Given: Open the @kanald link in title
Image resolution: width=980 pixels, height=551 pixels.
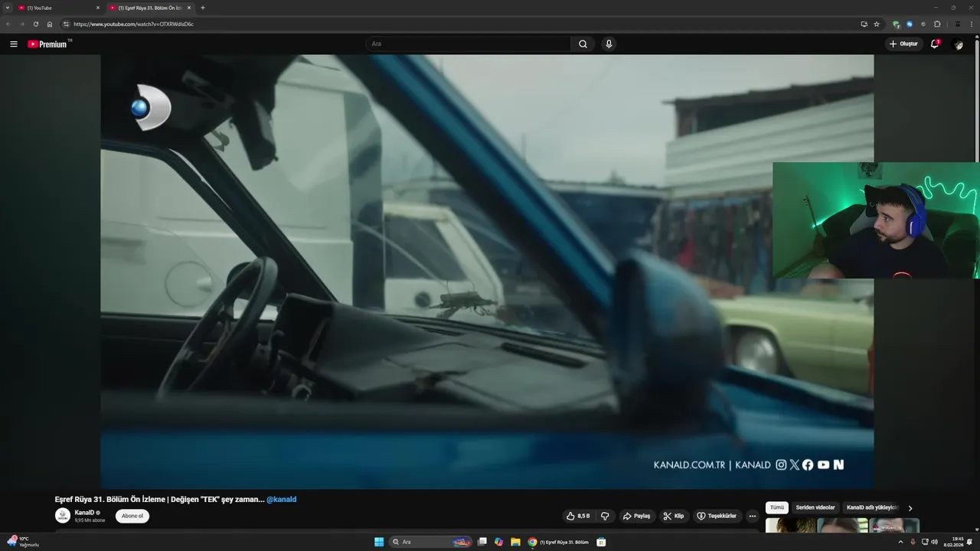Looking at the screenshot, I should 281,499.
